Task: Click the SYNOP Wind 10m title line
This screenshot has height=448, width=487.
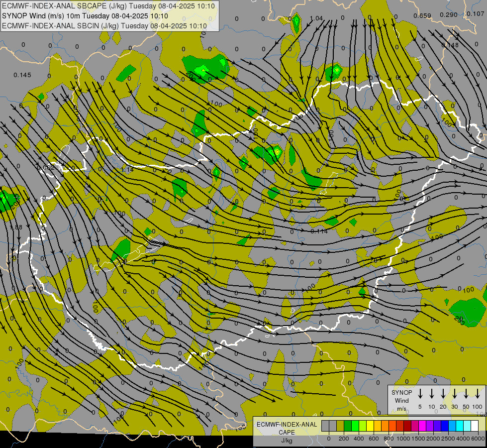Action: (x=85, y=16)
